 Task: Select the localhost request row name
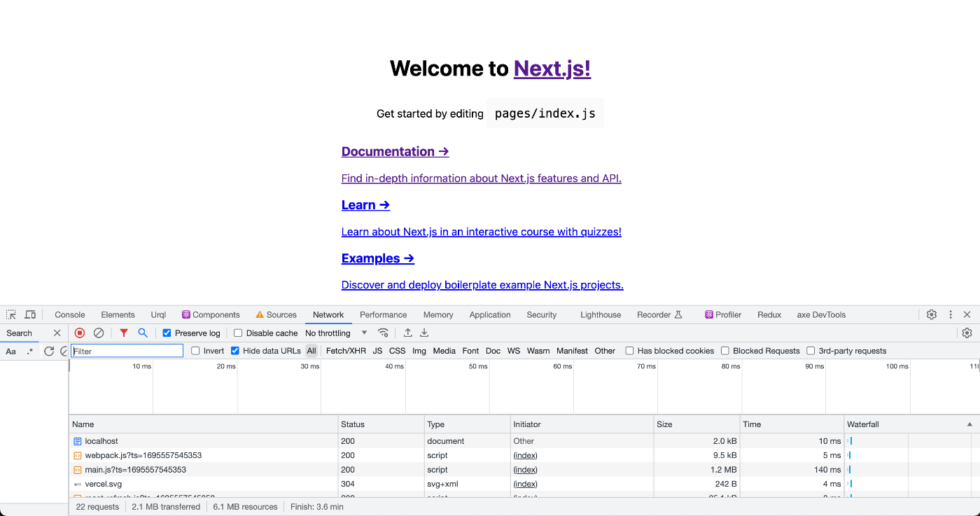tap(101, 441)
